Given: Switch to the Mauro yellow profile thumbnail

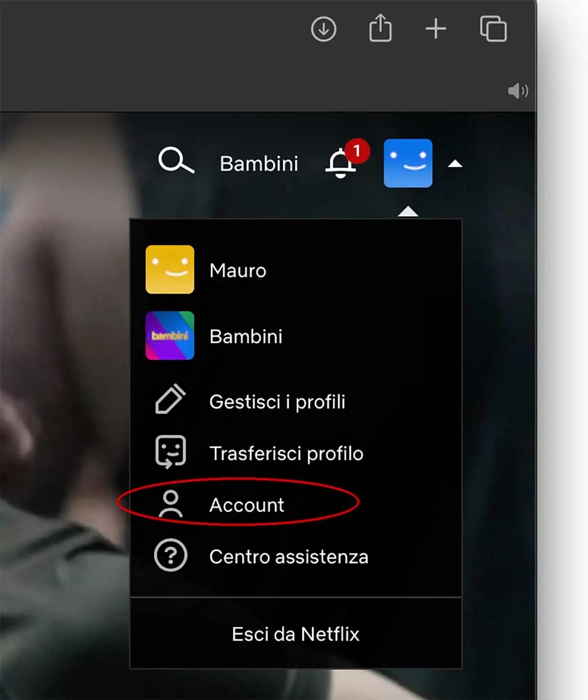Looking at the screenshot, I should pyautogui.click(x=170, y=269).
